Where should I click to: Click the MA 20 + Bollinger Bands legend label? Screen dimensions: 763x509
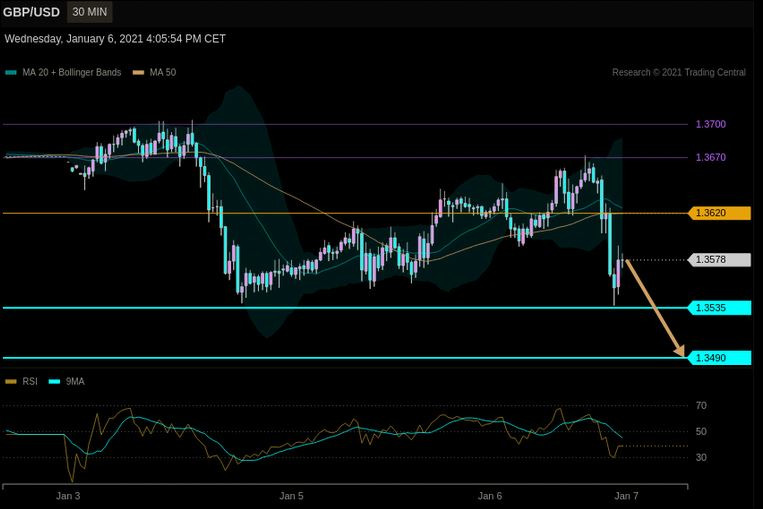72,73
